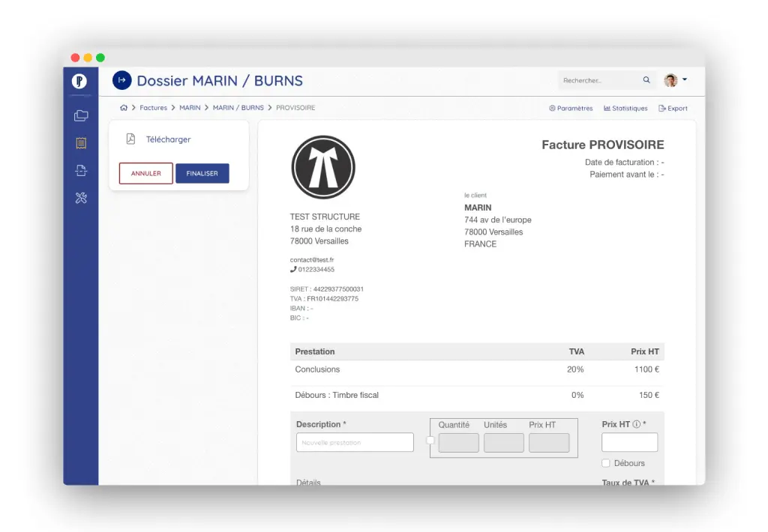Click the app logo at sidebar top
This screenshot has height=532, width=768.
(x=80, y=81)
